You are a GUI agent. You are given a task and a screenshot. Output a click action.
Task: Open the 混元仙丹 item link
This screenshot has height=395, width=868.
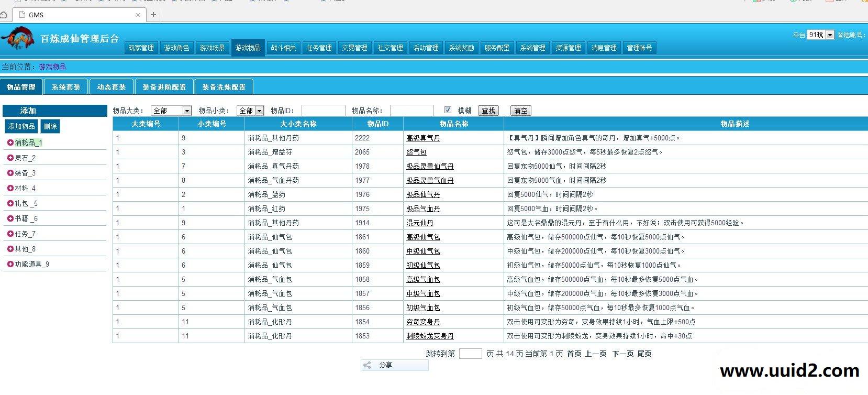(x=420, y=223)
